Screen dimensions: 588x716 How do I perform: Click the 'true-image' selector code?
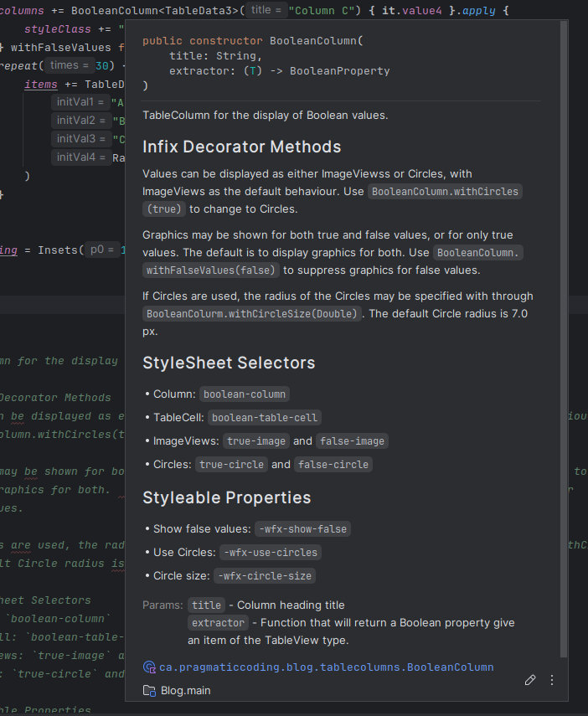click(256, 441)
